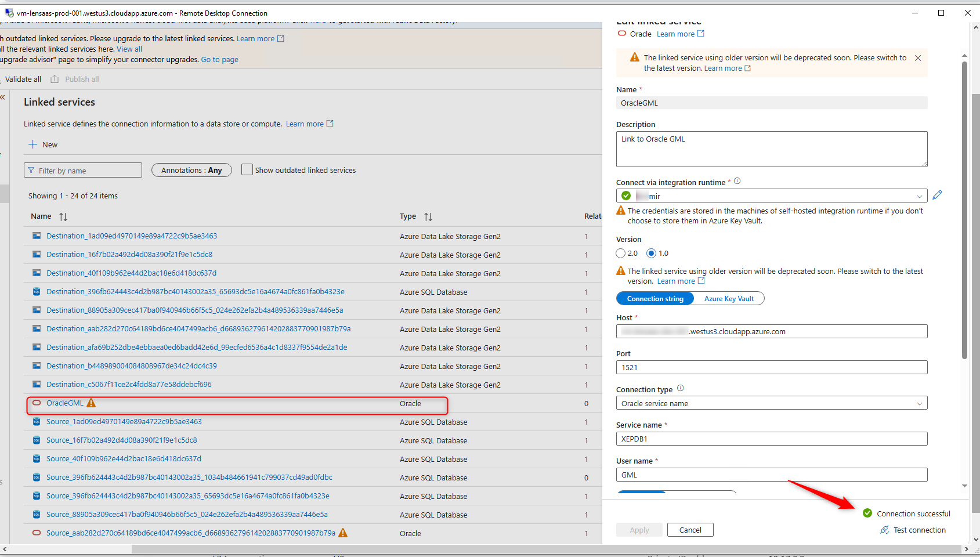Open the integration runtime dropdown

coord(772,196)
